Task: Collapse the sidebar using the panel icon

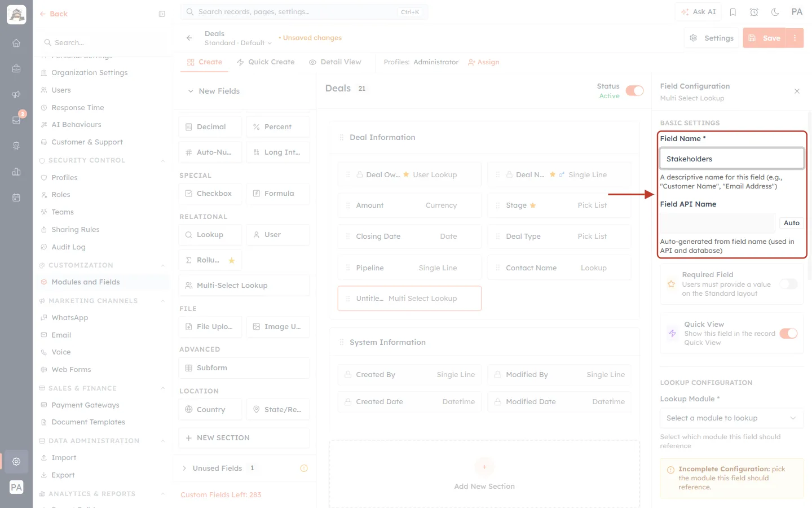Action: click(162, 14)
